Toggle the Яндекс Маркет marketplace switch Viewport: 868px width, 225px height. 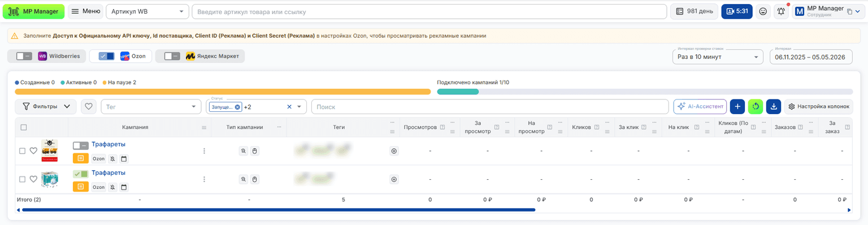click(172, 57)
